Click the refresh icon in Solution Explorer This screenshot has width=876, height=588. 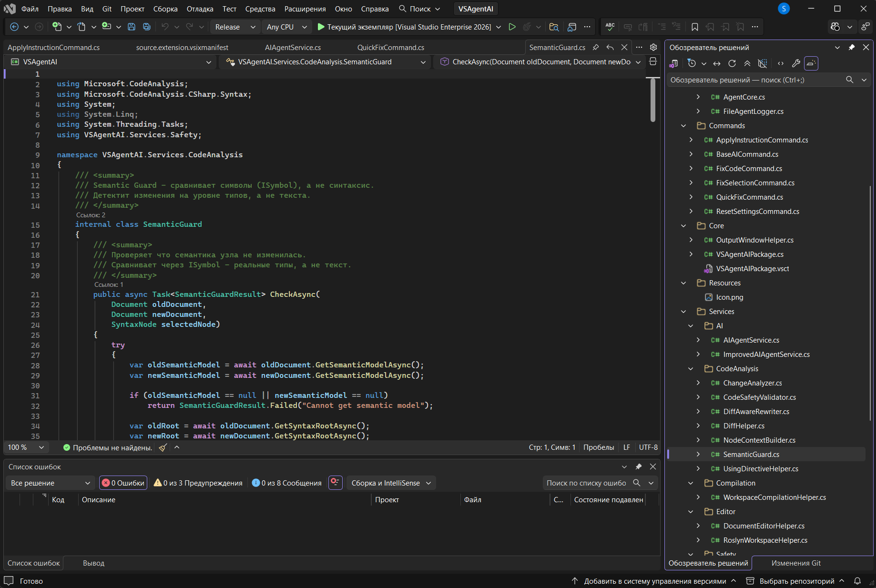(732, 63)
